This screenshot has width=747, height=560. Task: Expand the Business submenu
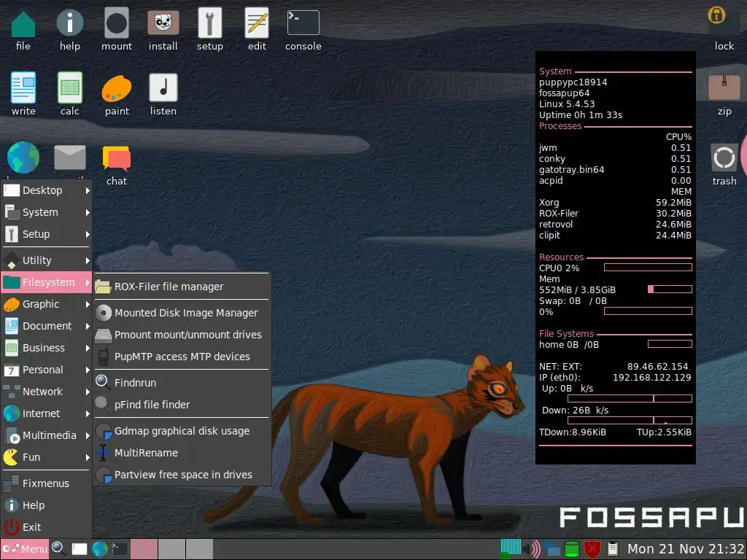click(x=46, y=348)
